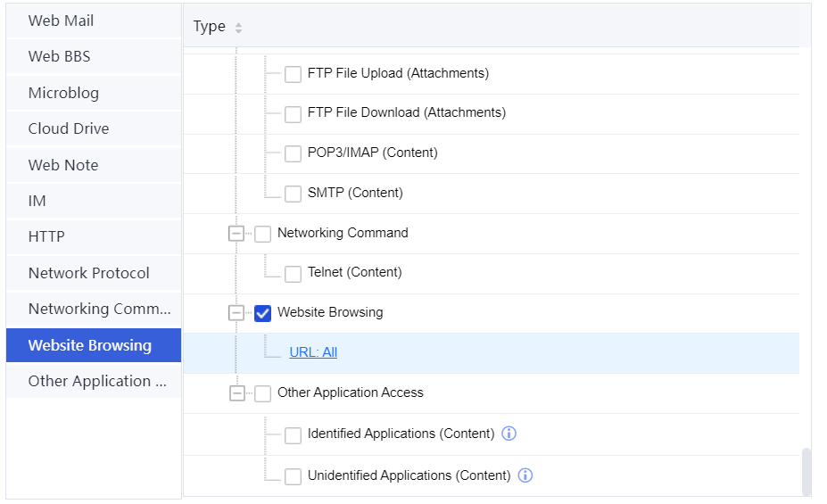Go to Cloud Drive in sidebar
This screenshot has height=504, width=827.
[x=69, y=128]
